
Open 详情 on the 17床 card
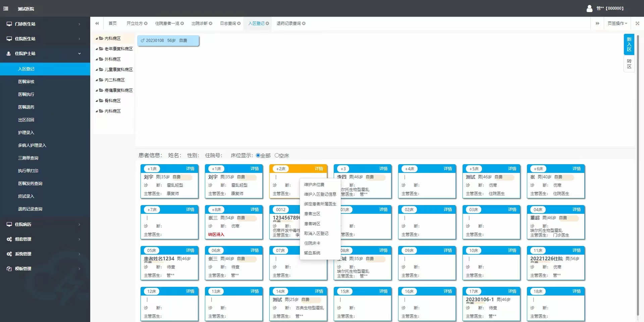pyautogui.click(x=512, y=291)
